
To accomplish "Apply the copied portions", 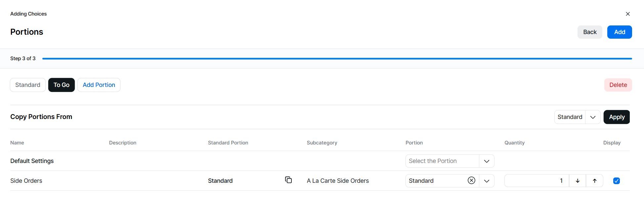I will [x=617, y=117].
